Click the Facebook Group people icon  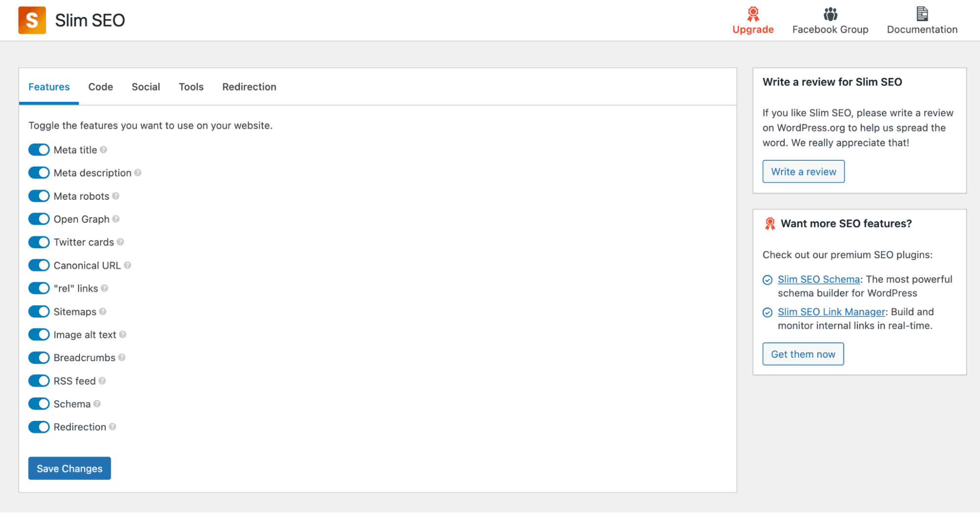pos(830,14)
